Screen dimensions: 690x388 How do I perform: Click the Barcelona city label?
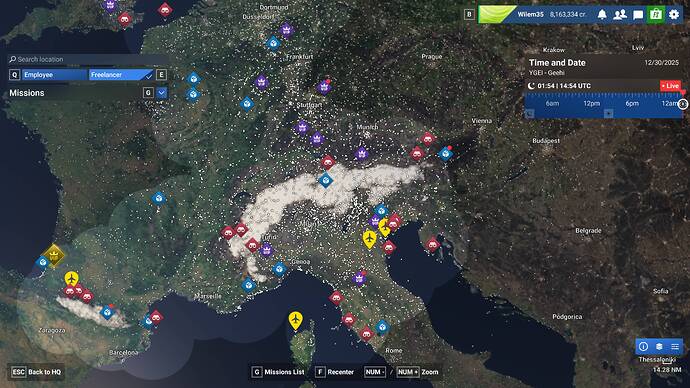[x=123, y=352]
